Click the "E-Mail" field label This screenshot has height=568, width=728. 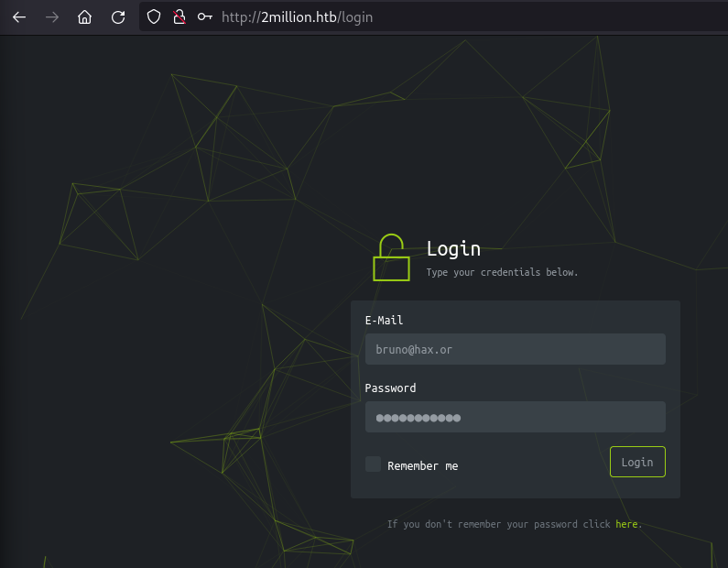point(384,321)
